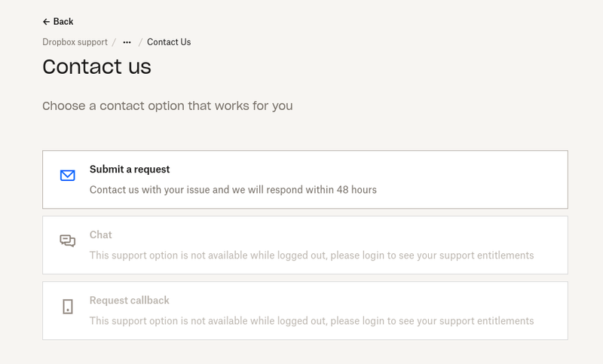Click the envelope icon for Submit a request
The image size is (603, 364).
(68, 176)
